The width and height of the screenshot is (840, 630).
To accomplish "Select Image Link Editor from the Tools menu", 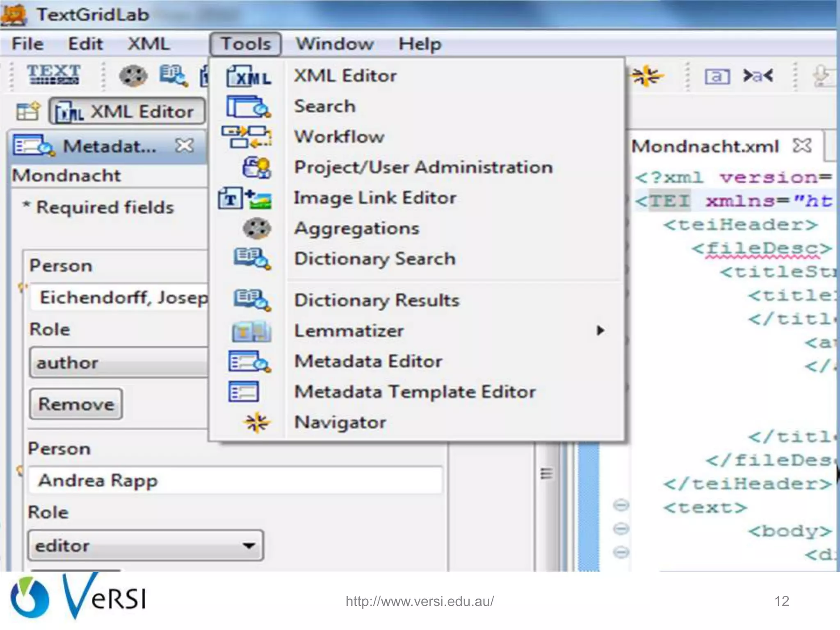I will click(375, 198).
